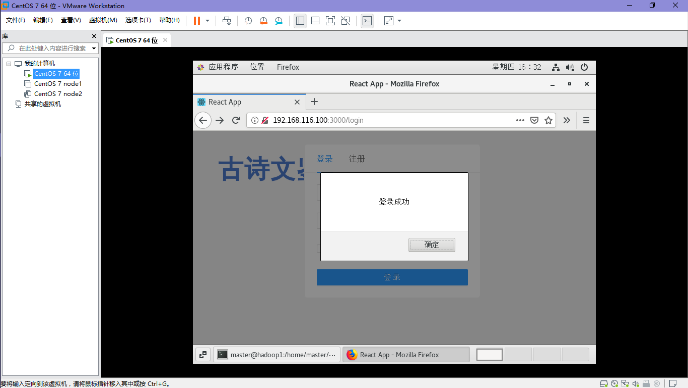Click the GNOME volume speaker icon
This screenshot has width=688, height=388.
[570, 67]
